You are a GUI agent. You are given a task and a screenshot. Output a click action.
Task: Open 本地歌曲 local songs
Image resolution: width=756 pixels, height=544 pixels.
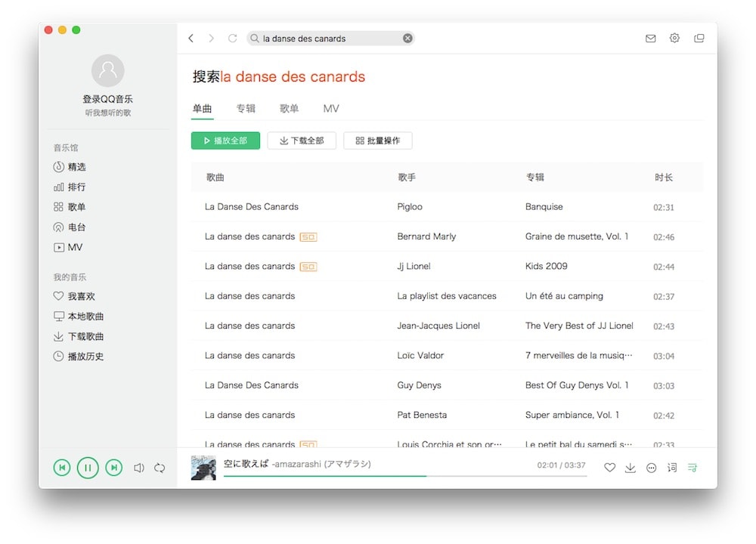coord(78,316)
